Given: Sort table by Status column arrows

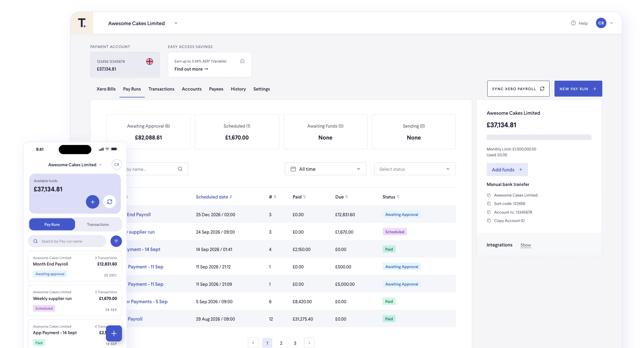Looking at the screenshot, I should pyautogui.click(x=398, y=197).
